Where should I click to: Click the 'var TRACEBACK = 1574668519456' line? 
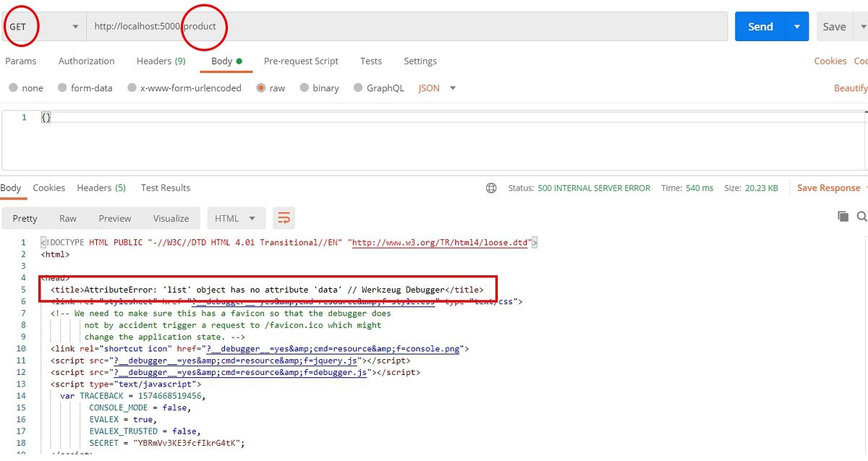133,396
